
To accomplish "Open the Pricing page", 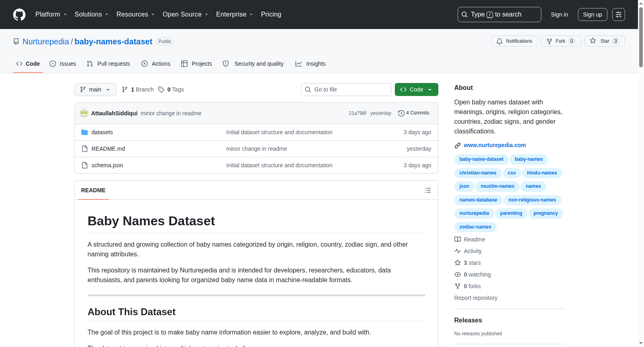I will [x=271, y=15].
